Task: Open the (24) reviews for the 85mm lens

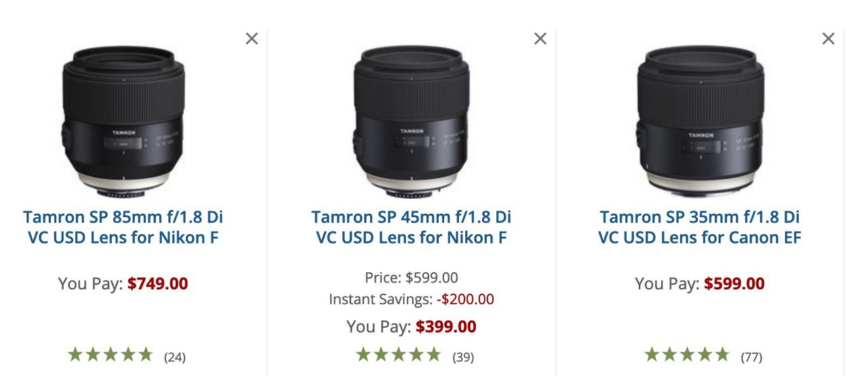Action: [175, 356]
